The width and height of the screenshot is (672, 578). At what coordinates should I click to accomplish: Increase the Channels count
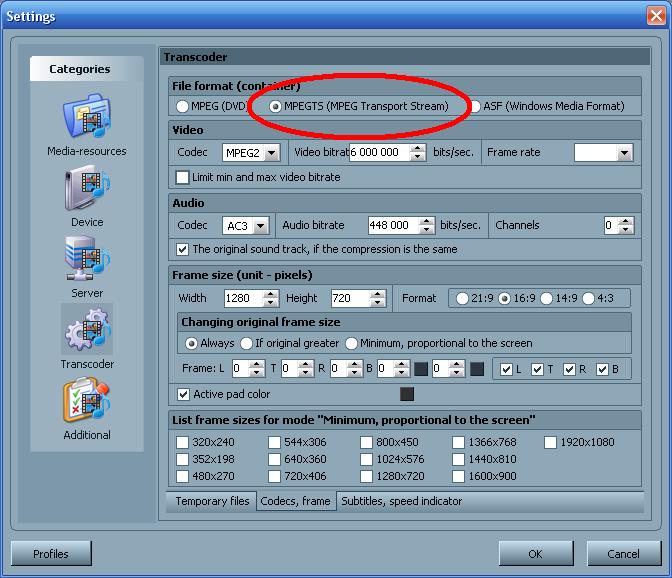[626, 221]
